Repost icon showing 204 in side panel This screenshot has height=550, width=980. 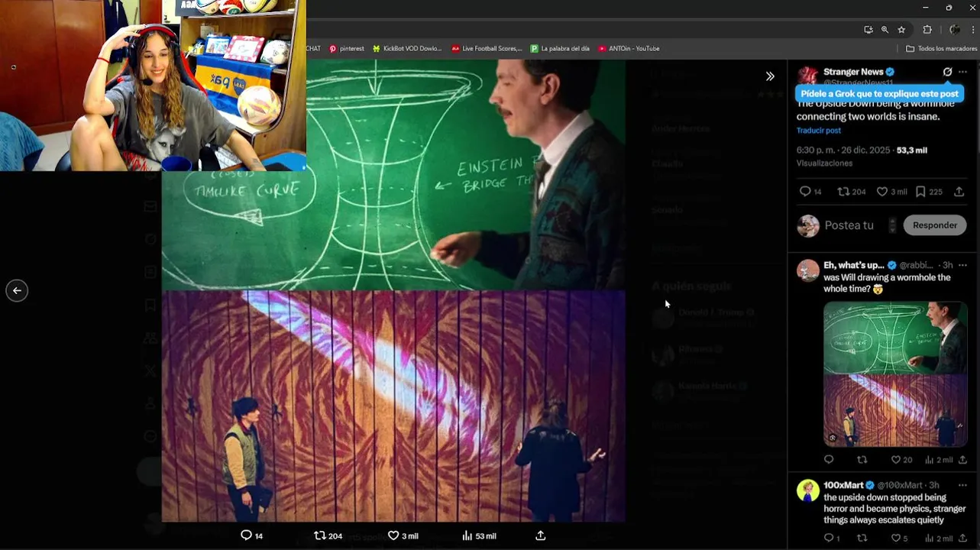pyautogui.click(x=852, y=192)
